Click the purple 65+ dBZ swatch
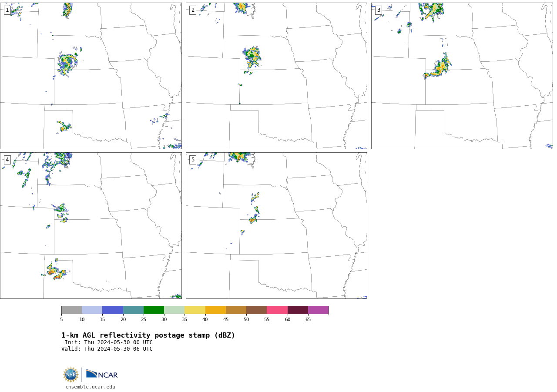This screenshot has height=392, width=557. click(x=318, y=310)
